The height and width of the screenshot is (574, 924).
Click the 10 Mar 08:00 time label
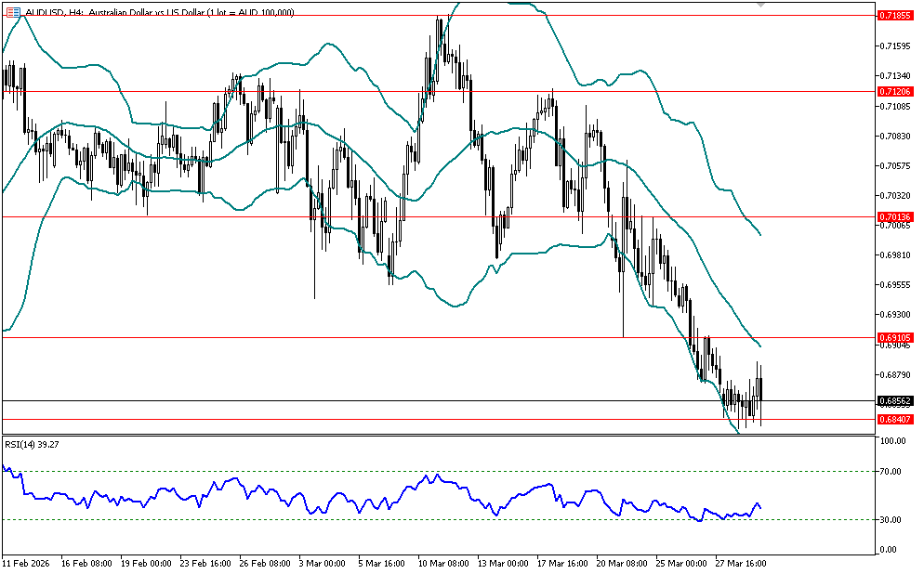pyautogui.click(x=444, y=563)
